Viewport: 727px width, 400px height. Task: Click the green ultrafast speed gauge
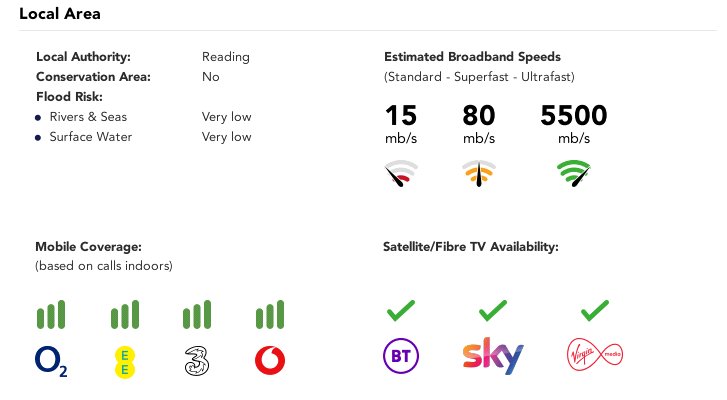point(574,173)
